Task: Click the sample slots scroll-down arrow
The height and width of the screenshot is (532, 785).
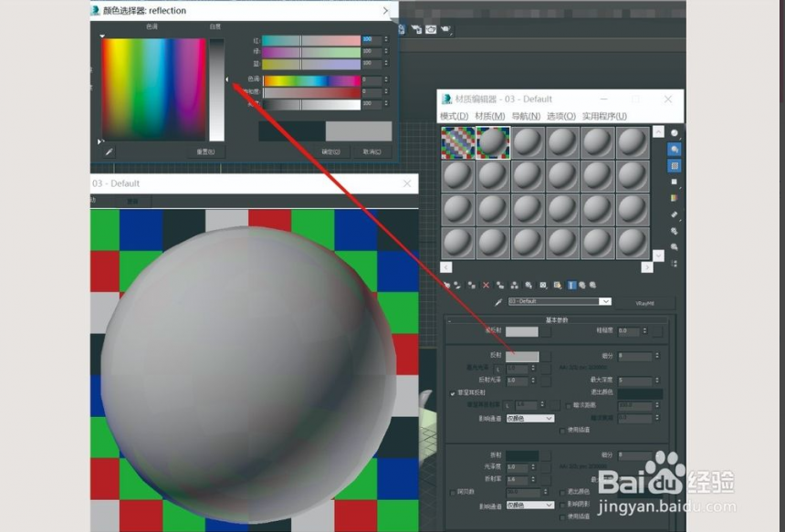Action: [658, 256]
